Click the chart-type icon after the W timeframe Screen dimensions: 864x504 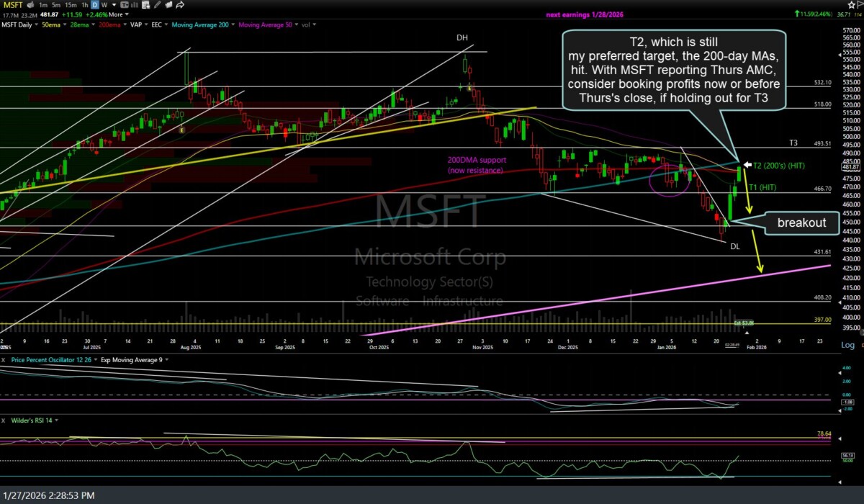pos(125,4)
